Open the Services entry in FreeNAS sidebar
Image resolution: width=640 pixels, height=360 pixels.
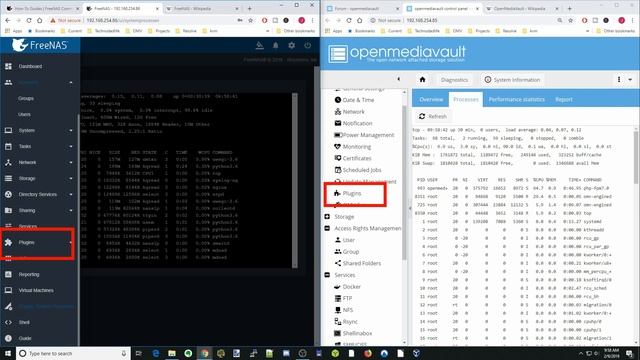28,226
